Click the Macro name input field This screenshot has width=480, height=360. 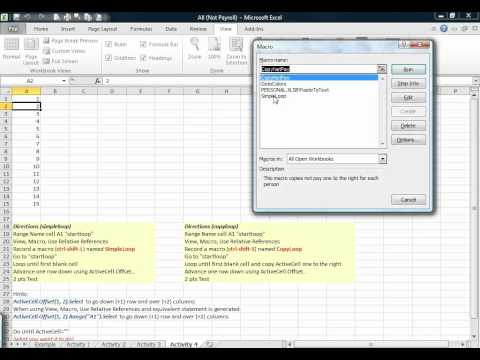tap(319, 69)
